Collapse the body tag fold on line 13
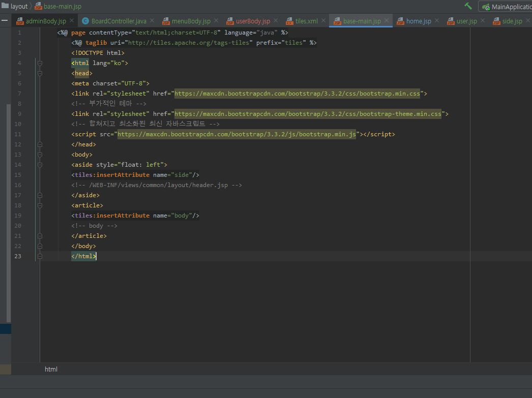The image size is (532, 398). point(40,155)
